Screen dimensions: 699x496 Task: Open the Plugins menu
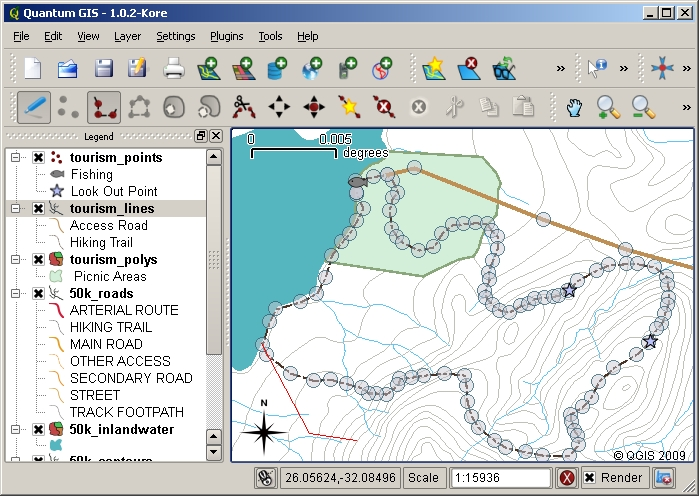(226, 36)
